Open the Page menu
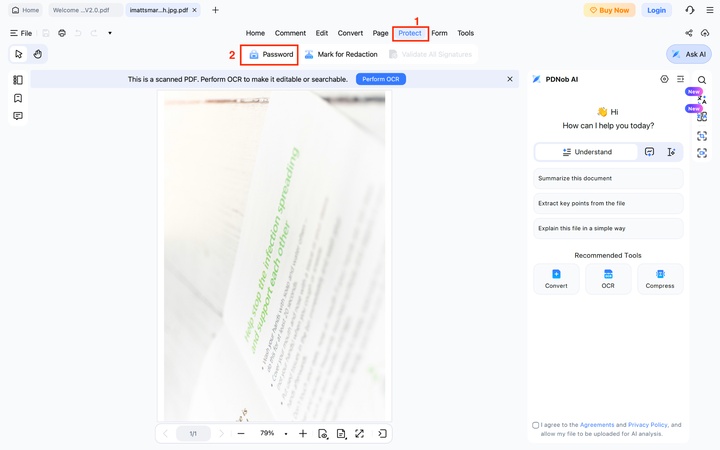Image resolution: width=720 pixels, height=450 pixels. (x=380, y=33)
